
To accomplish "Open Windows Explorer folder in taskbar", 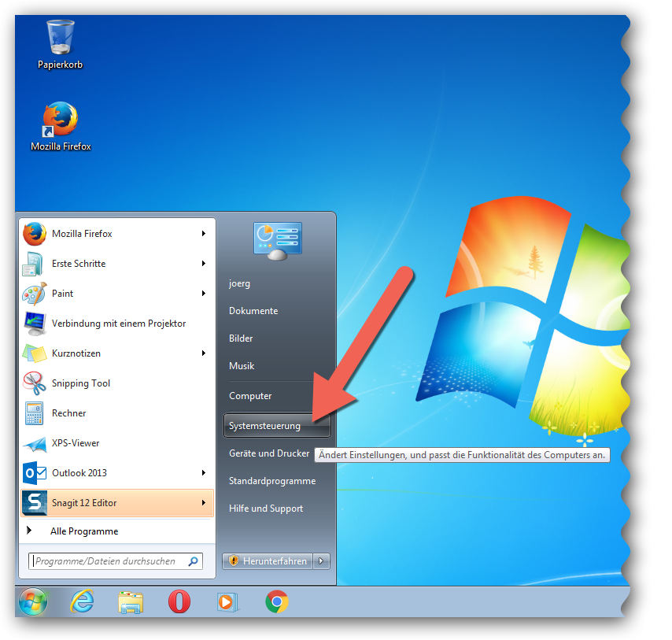I will click(131, 602).
